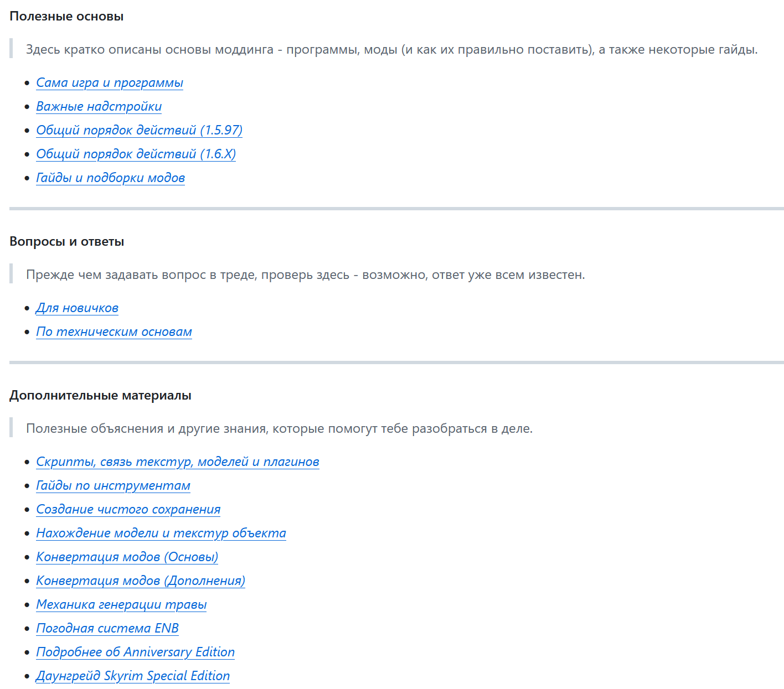784x689 pixels.
Task: Open 'Скрипты, связь текстур, моделей и плагинов'
Action: 177,462
